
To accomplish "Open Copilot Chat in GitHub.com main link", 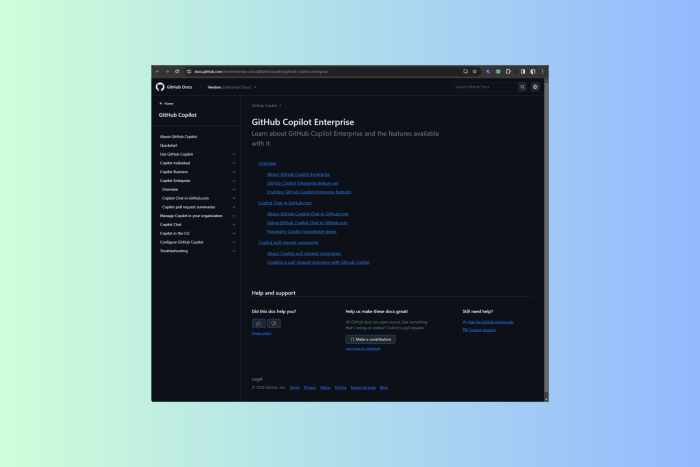I will (x=285, y=203).
